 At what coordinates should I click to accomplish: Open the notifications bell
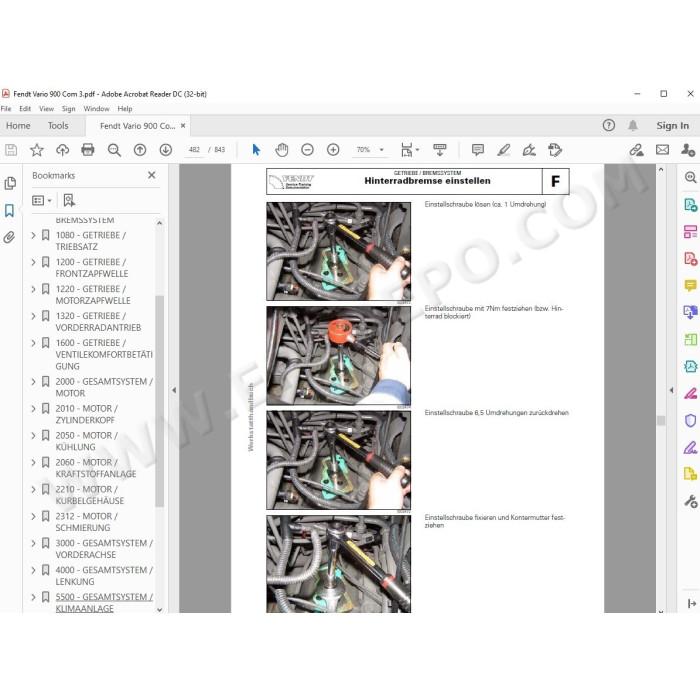(x=633, y=125)
